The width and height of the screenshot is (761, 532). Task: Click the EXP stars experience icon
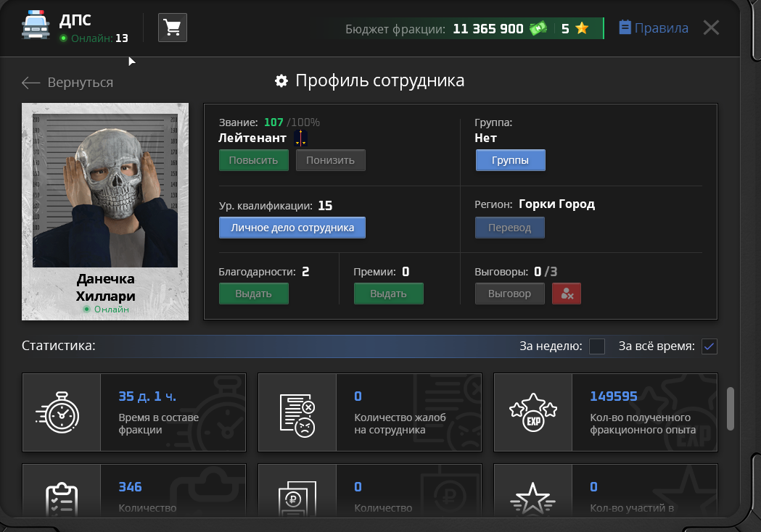coord(533,412)
